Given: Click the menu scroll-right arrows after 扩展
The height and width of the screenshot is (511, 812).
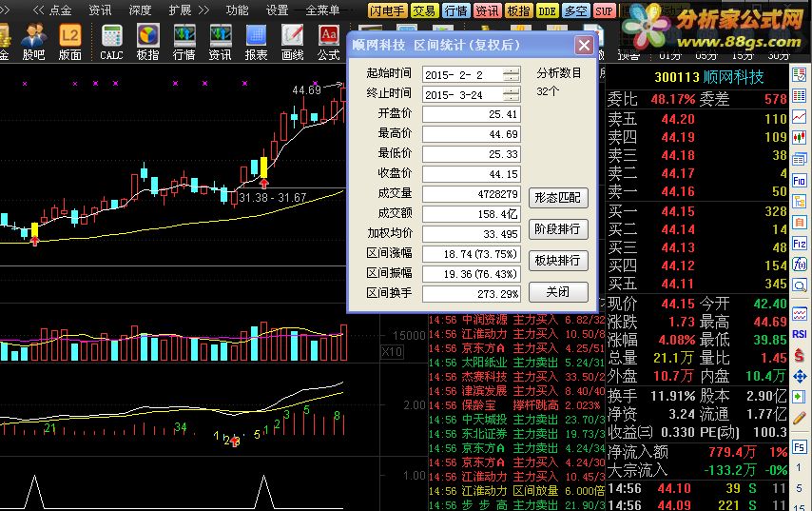Looking at the screenshot, I should [203, 10].
